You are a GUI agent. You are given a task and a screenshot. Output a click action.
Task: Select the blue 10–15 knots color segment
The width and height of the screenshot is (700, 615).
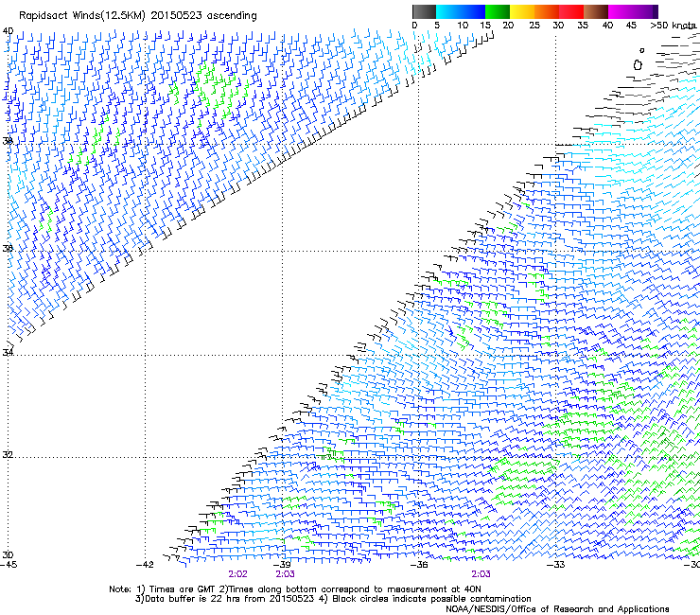[473, 11]
